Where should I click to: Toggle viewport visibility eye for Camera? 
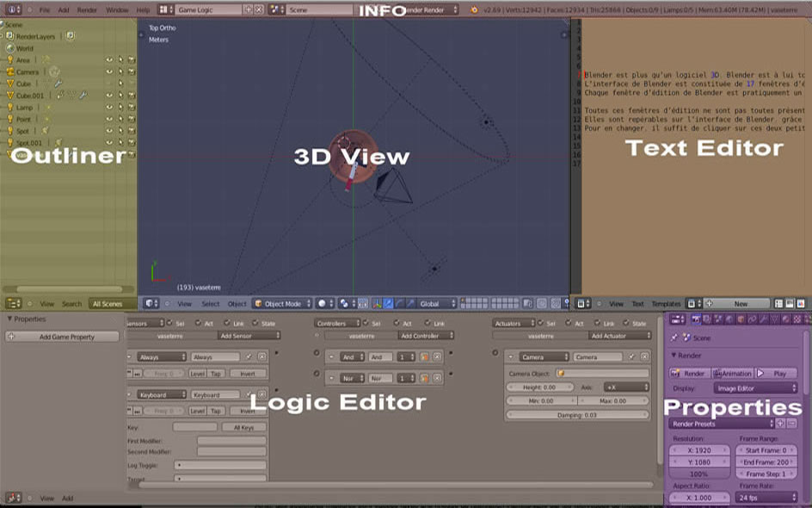click(109, 71)
